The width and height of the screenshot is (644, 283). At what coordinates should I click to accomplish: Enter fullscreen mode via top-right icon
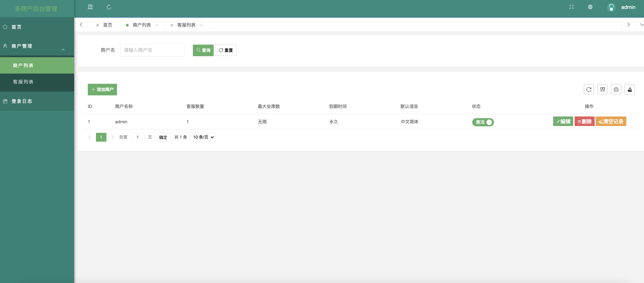(572, 7)
